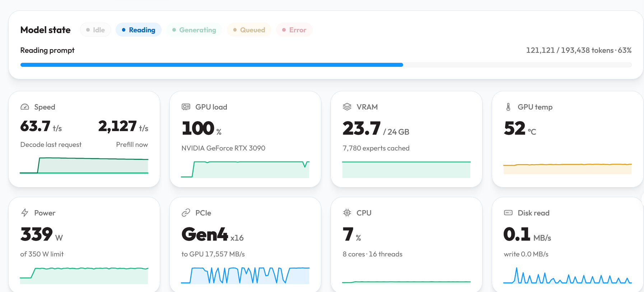Click the Speed gauge icon
Viewport: 644px width, 292px height.
25,107
